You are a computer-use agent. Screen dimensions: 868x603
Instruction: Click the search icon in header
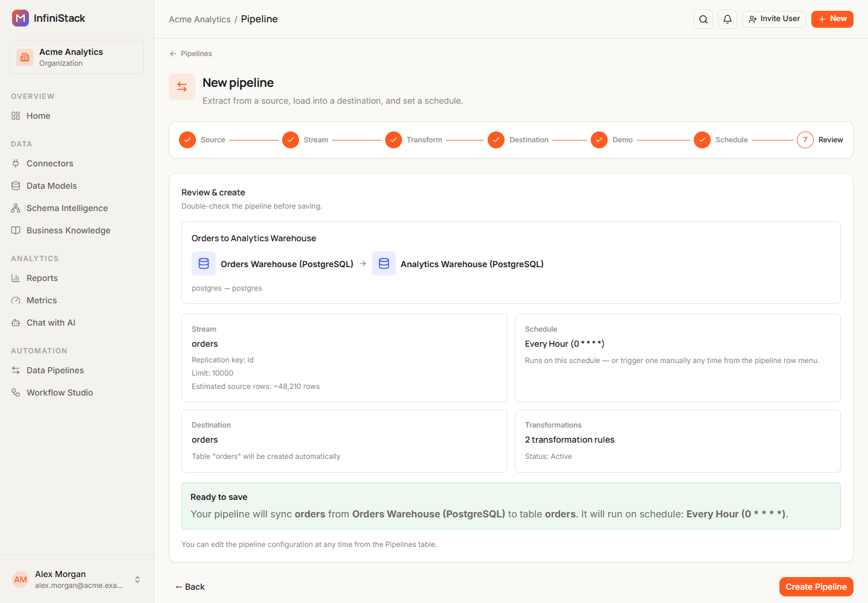[x=703, y=19]
